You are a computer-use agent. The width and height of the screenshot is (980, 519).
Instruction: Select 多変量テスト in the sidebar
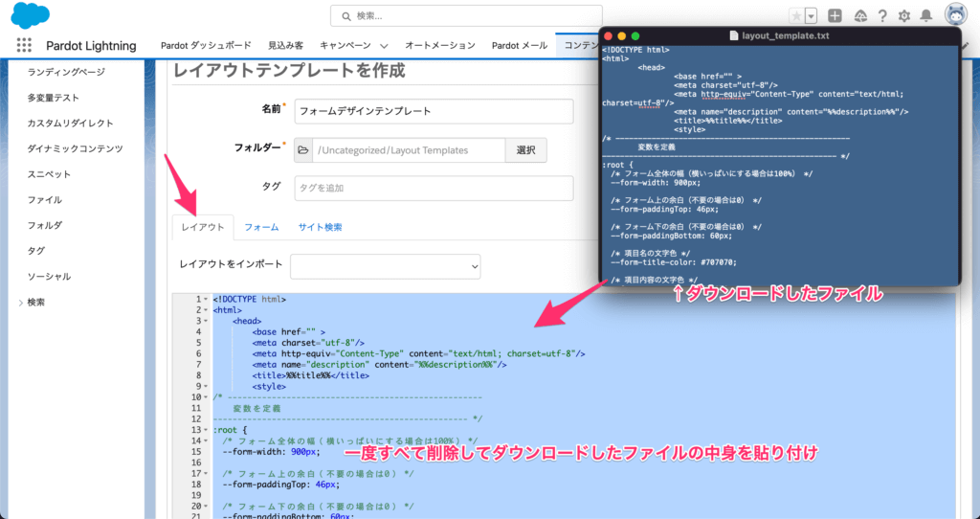(x=54, y=98)
